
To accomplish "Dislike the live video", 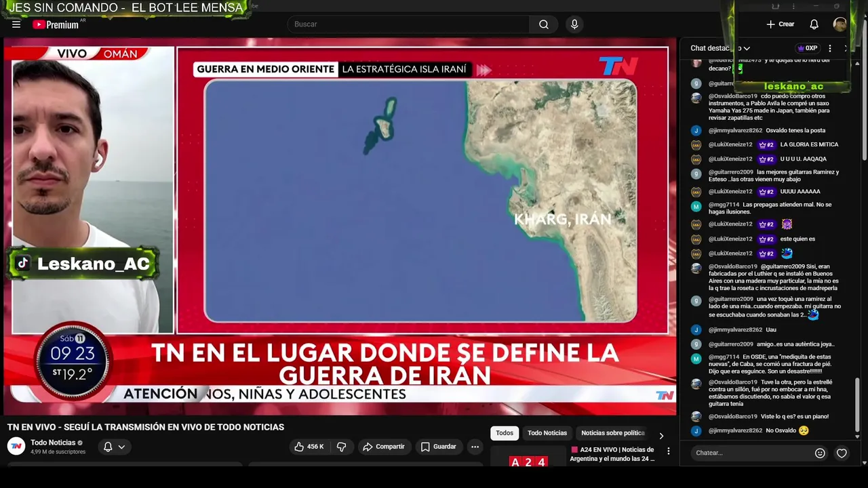I will (342, 447).
